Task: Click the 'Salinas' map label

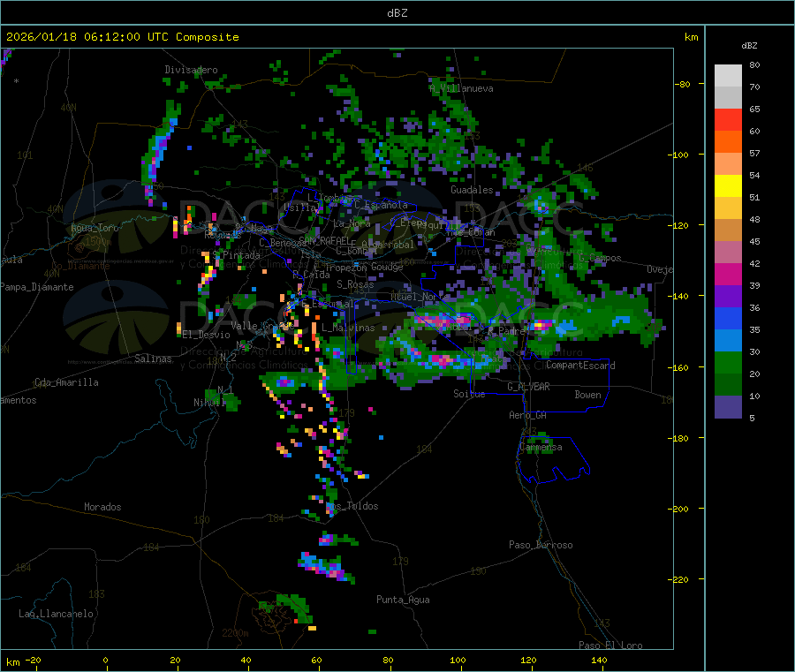Action: (x=153, y=359)
